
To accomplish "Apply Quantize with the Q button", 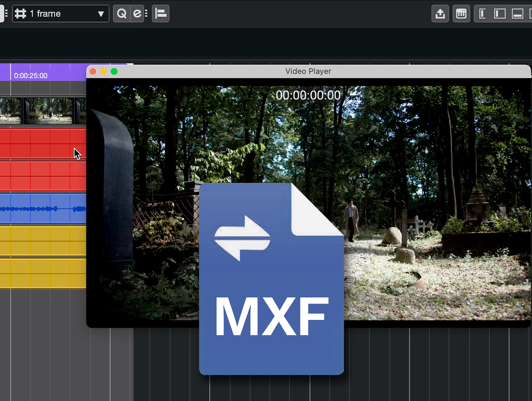I will 122,14.
